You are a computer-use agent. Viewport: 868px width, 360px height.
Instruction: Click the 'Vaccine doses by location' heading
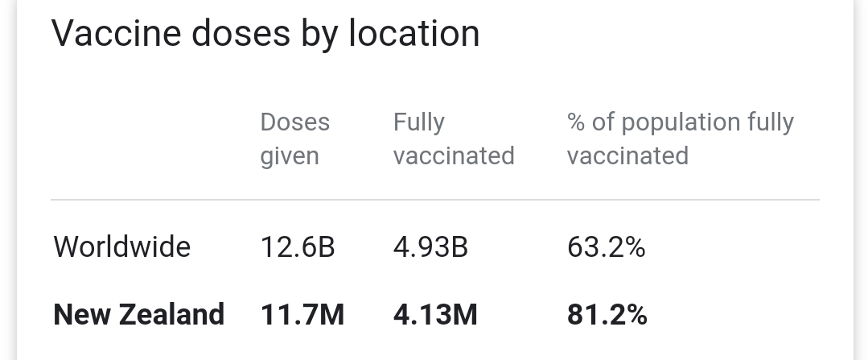point(265,33)
